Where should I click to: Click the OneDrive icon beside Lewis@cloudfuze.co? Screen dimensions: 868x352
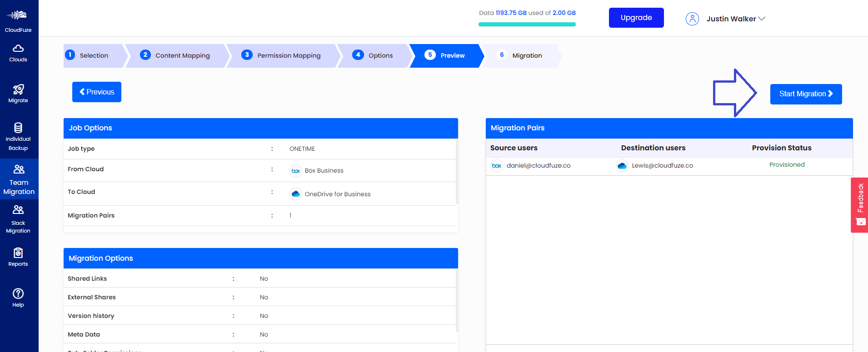click(622, 166)
